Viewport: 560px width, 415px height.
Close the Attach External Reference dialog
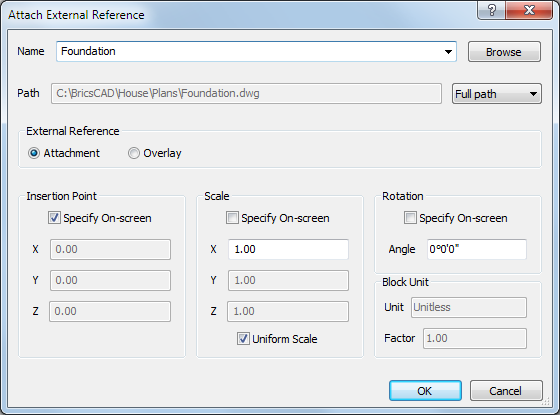point(529,10)
